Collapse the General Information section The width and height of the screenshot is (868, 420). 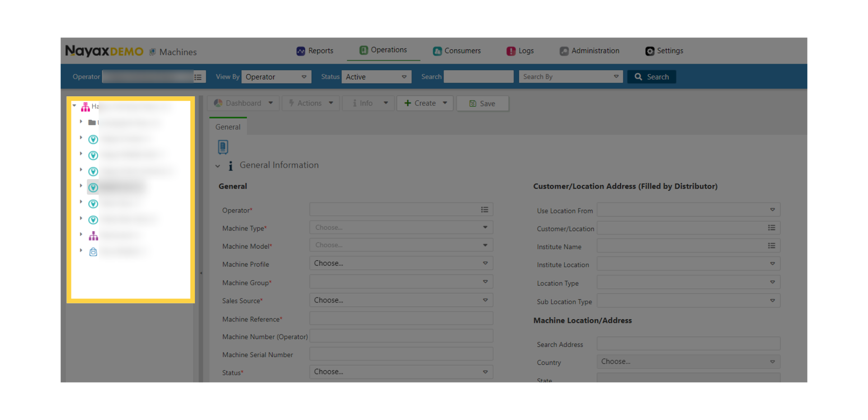tap(218, 166)
